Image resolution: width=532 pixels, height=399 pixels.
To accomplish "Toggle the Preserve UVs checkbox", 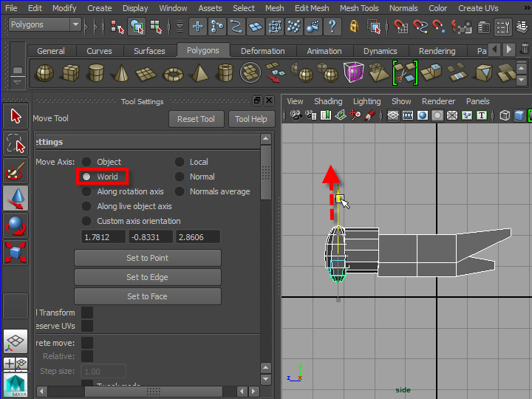I will tap(87, 326).
